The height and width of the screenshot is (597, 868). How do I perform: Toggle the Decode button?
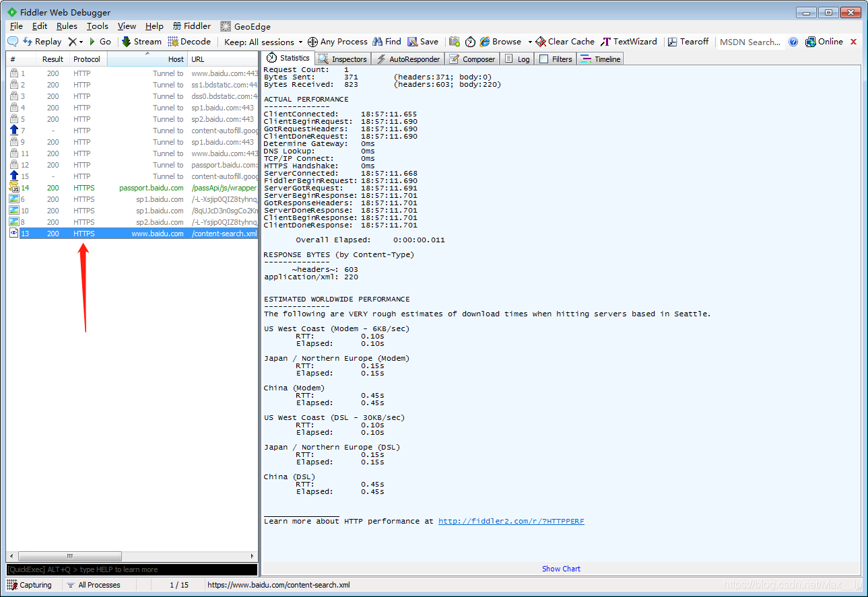[189, 42]
